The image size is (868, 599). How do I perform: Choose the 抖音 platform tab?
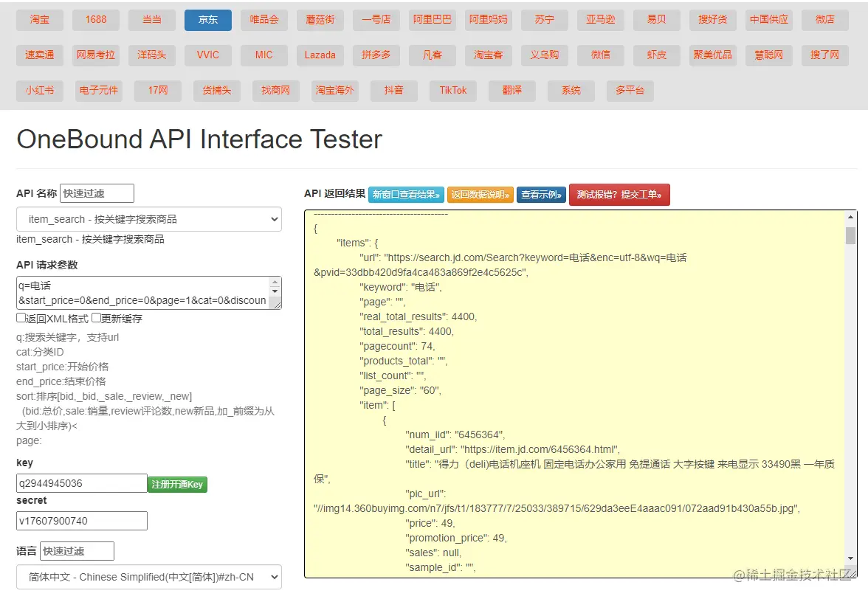394,91
